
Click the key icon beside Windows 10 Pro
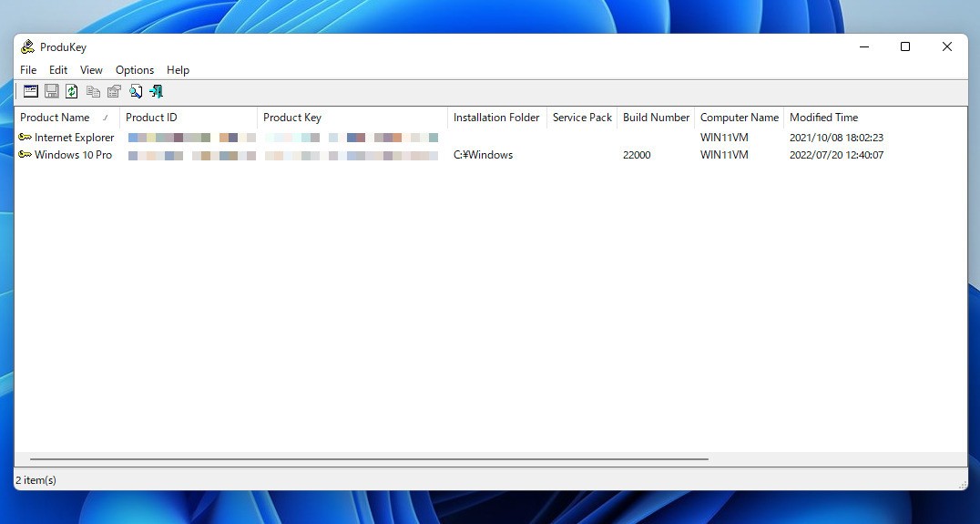[25, 154]
